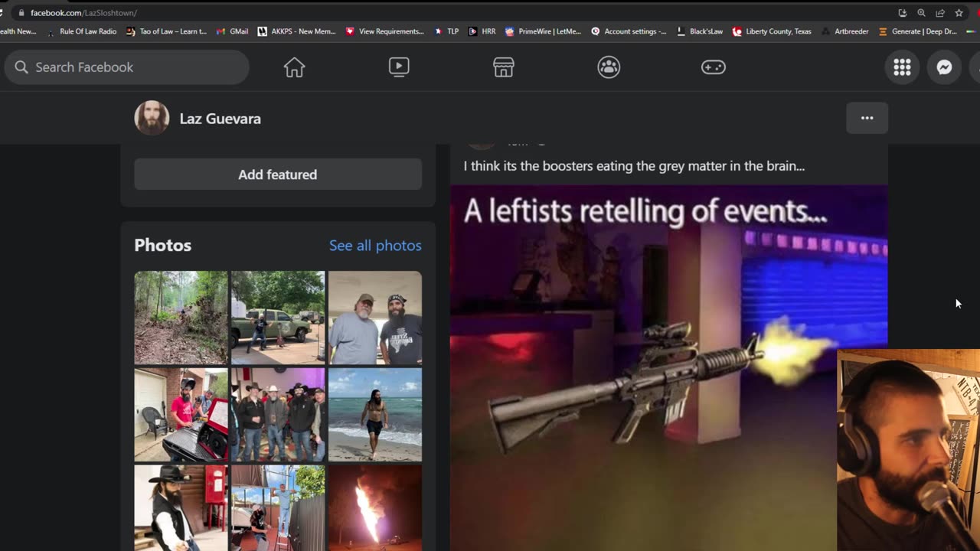
Task: Click the Search Facebook field
Action: click(127, 67)
